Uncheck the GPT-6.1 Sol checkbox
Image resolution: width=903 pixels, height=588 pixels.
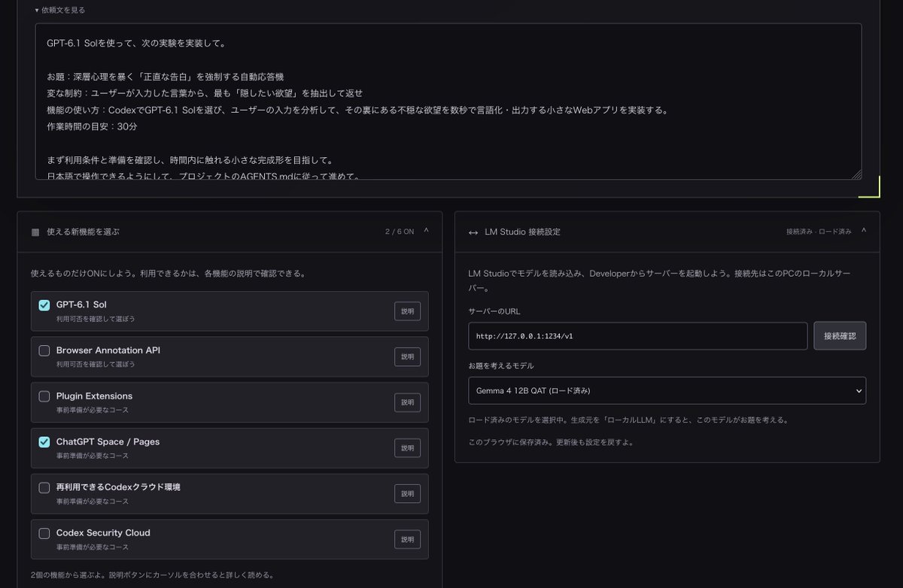coord(44,305)
